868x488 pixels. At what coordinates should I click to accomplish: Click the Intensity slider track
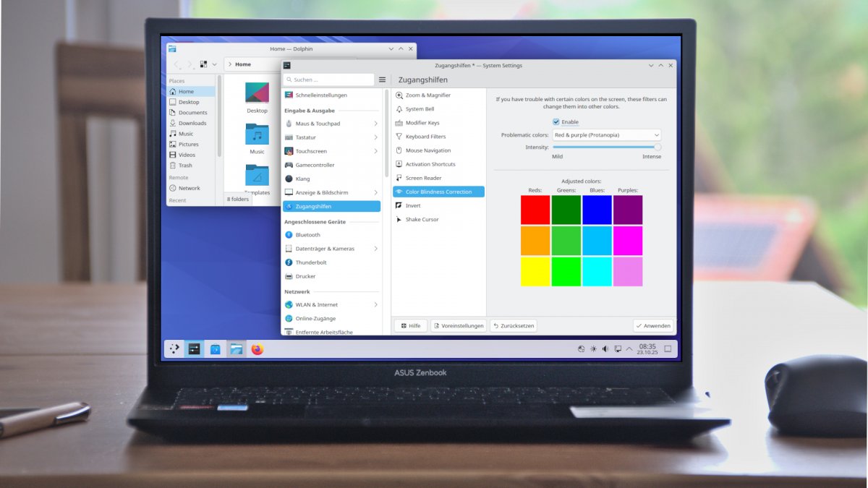coord(604,147)
